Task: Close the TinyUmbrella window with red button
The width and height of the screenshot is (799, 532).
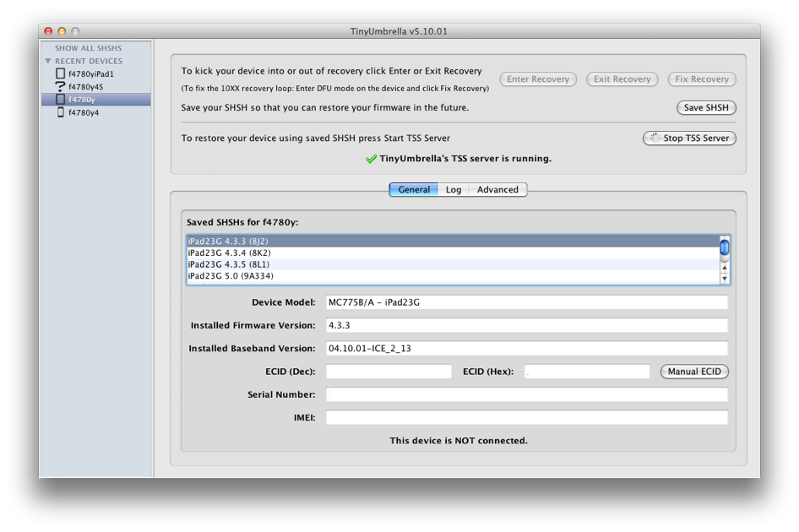Action: click(48, 31)
